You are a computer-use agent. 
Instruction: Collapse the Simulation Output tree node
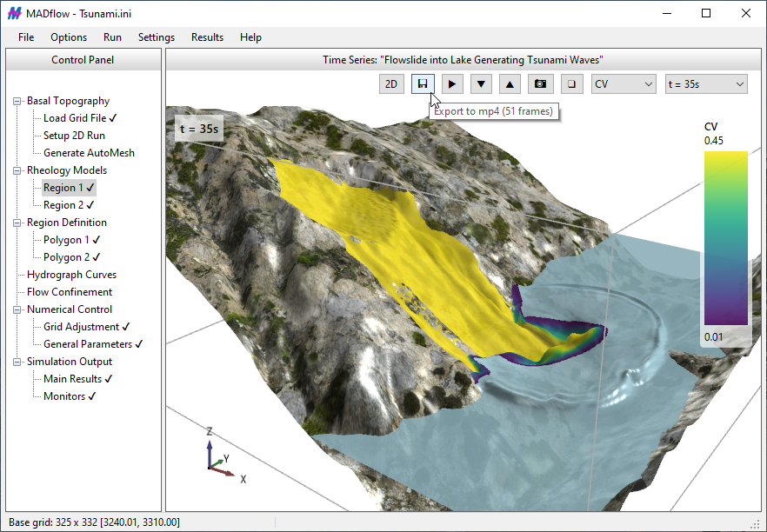click(x=17, y=362)
